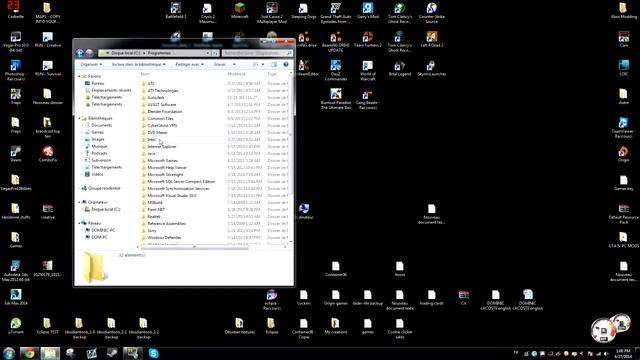The image size is (640, 360).
Task: Open the Corbeille desktop icon
Action: (16, 10)
